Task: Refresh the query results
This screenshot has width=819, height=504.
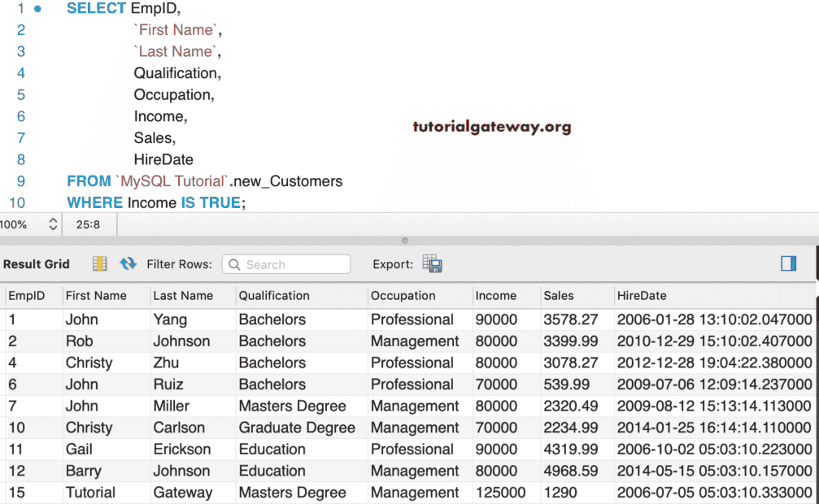Action: 128,264
